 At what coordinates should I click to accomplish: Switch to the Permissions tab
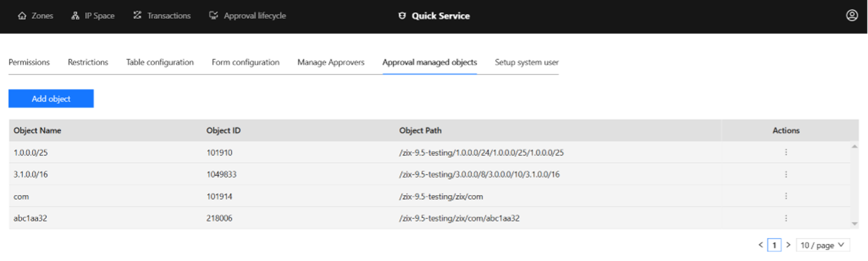tap(29, 62)
